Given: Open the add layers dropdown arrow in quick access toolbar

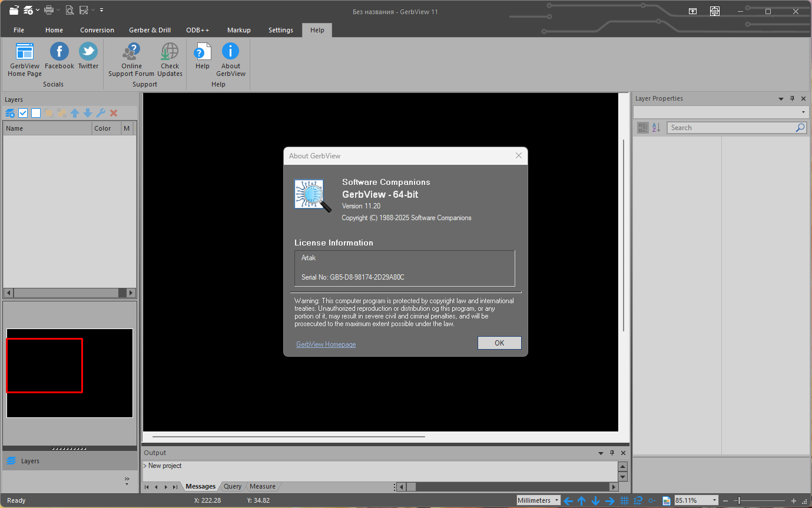Looking at the screenshot, I should coord(38,10).
